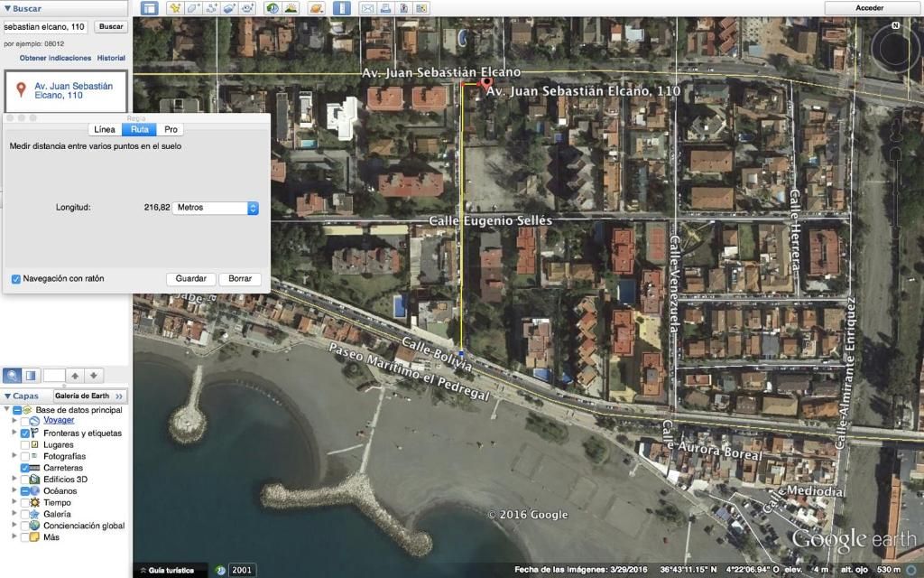The image size is (924, 578).
Task: Open the Obtener indicaciones link
Action: (55, 58)
